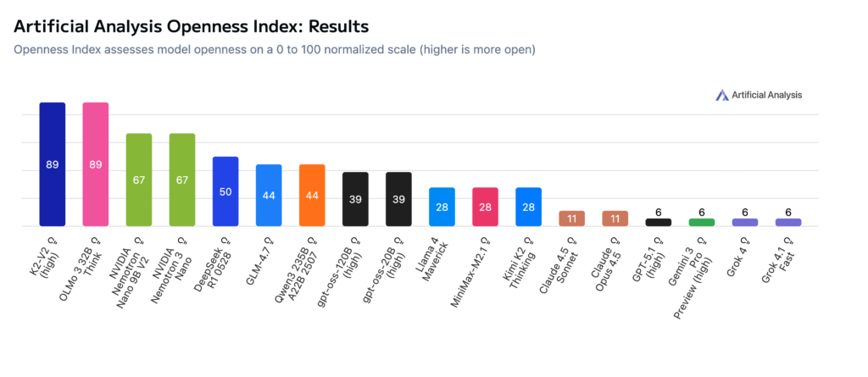Click the Artificial Analysis logo icon
Viewport: 868px width, 377px height.
click(x=722, y=96)
